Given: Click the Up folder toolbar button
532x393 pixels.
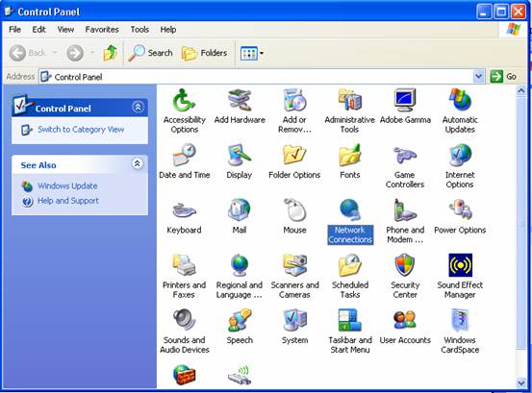Looking at the screenshot, I should tap(111, 53).
